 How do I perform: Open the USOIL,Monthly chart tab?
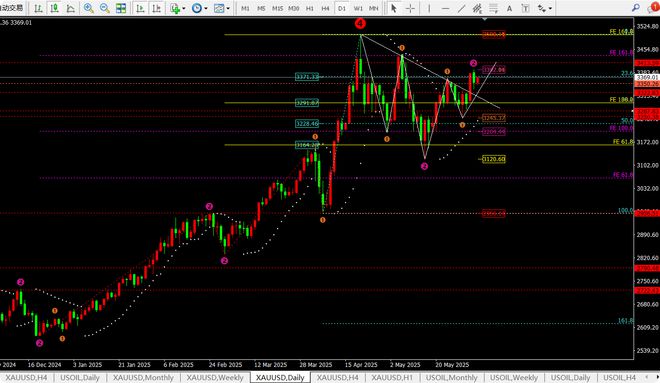click(451, 378)
